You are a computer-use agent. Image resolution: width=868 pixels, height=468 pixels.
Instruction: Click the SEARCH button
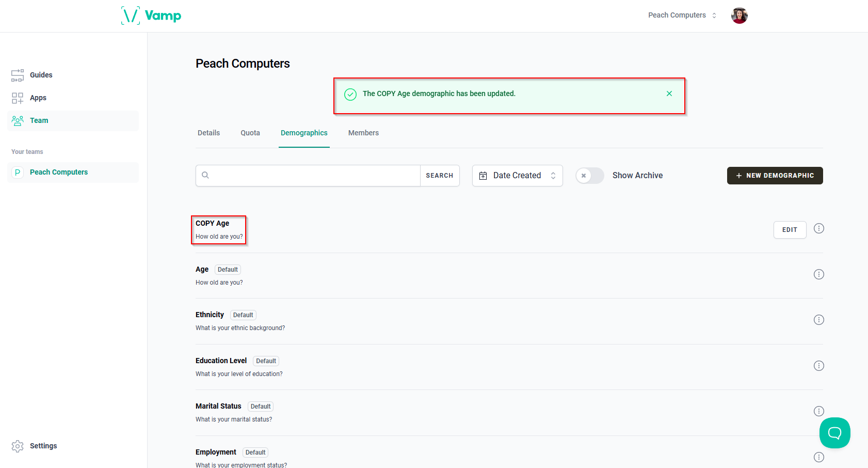(440, 176)
